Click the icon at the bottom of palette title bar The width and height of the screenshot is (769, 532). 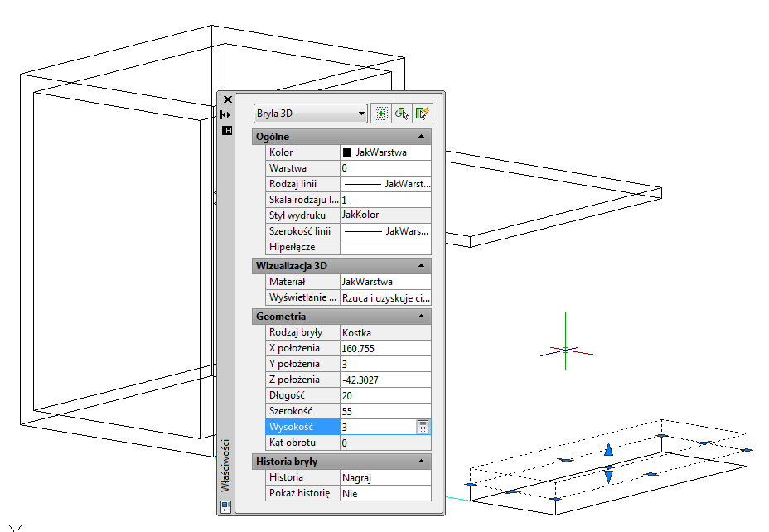pyautogui.click(x=225, y=506)
